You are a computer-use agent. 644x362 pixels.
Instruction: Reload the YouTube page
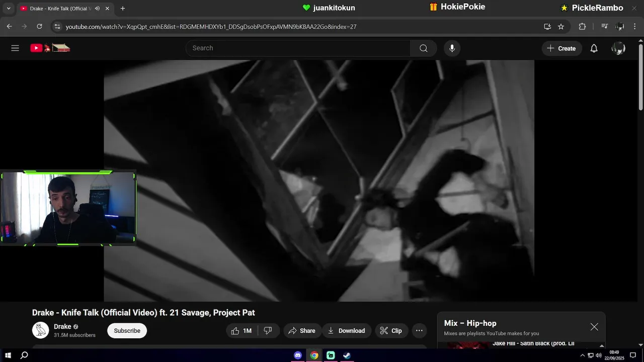(x=39, y=27)
